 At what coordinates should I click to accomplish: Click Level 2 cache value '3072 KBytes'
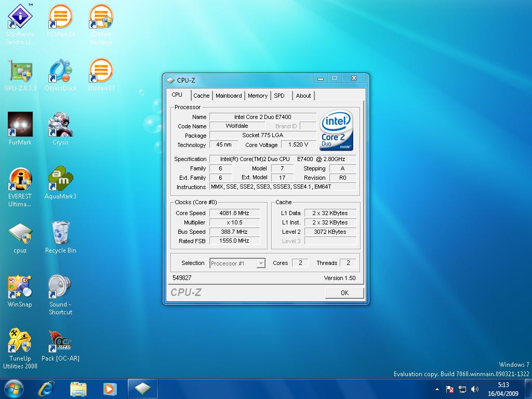point(330,232)
